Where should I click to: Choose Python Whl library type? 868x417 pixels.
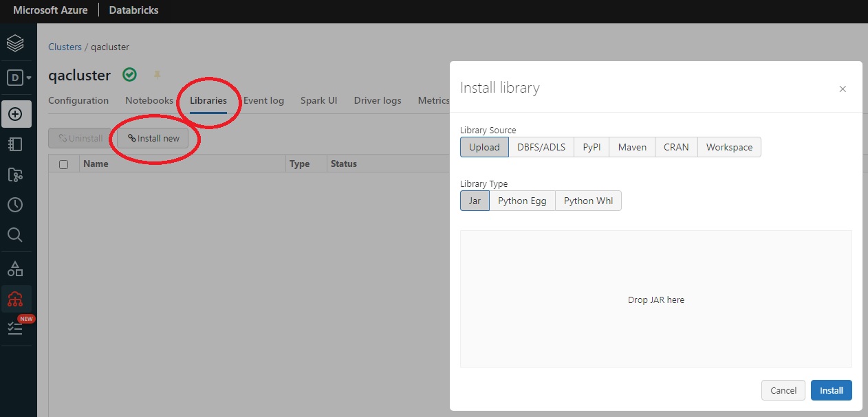pos(588,201)
